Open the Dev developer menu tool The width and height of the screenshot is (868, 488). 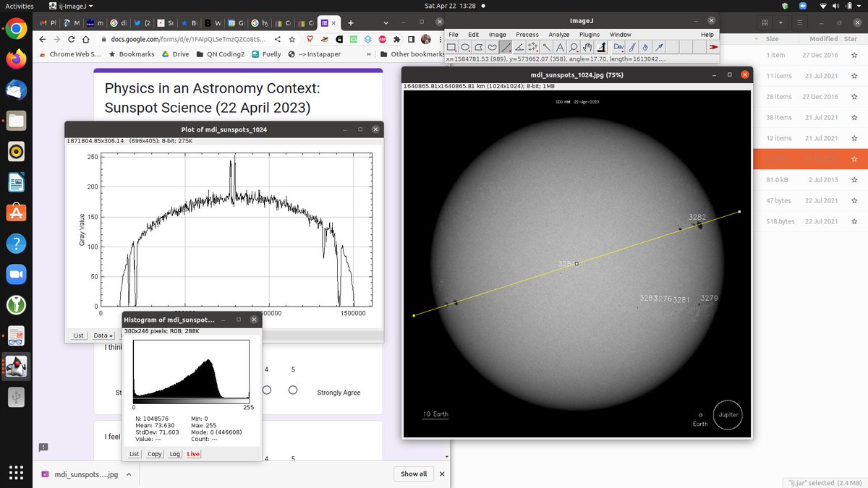click(618, 47)
